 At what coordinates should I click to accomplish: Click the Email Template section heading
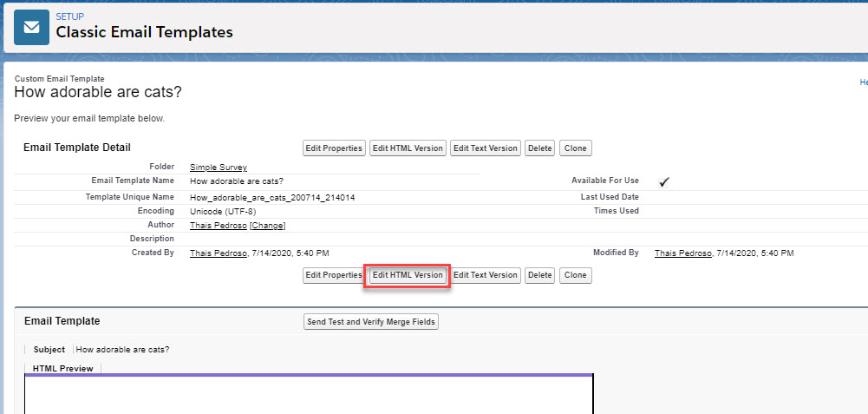click(x=62, y=321)
